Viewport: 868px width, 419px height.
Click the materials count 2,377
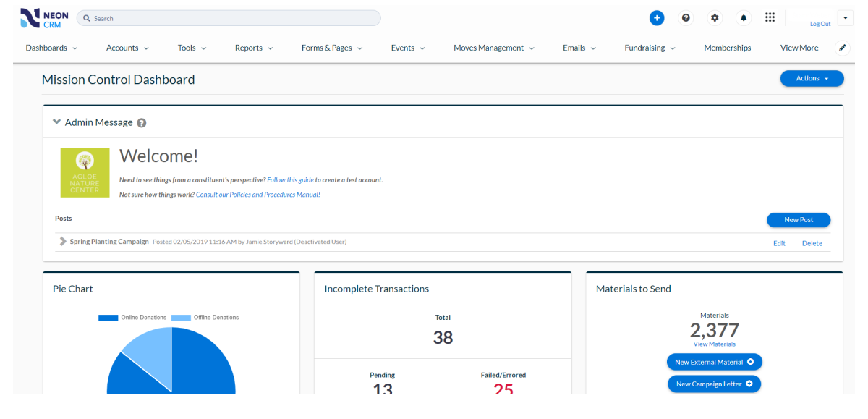coord(715,330)
